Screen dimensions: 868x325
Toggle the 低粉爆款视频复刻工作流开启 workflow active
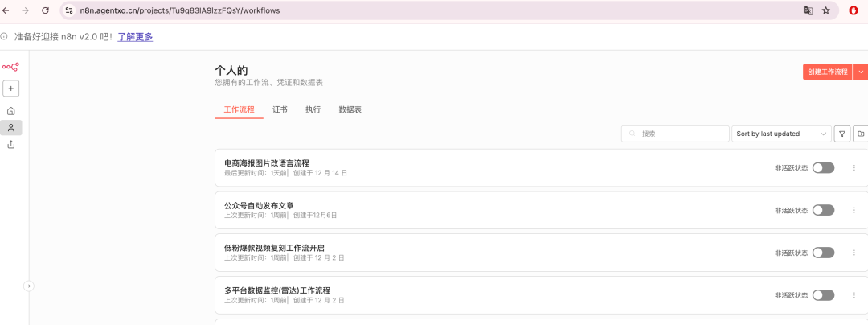coord(823,253)
